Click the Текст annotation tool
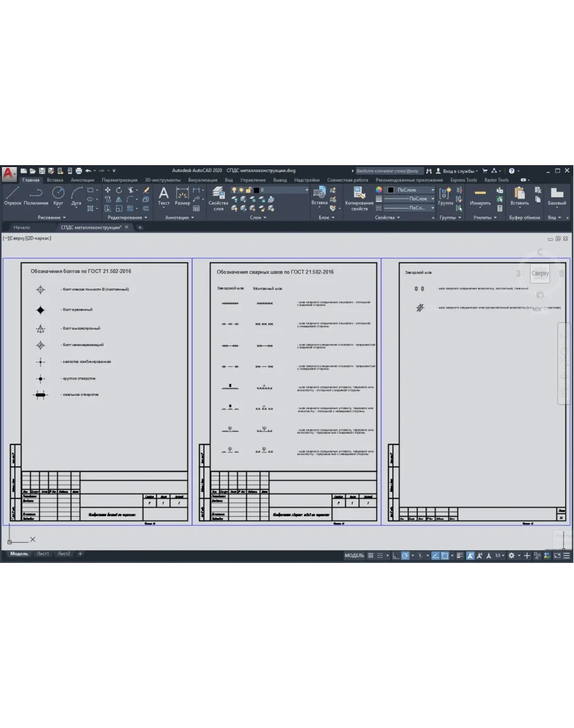Viewport: 574px width, 728px height. pos(163,195)
